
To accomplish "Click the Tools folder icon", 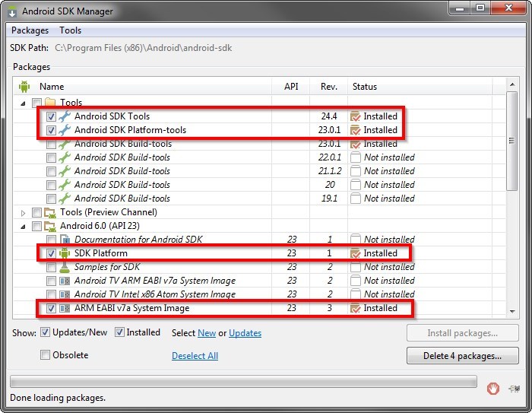I will (50, 102).
